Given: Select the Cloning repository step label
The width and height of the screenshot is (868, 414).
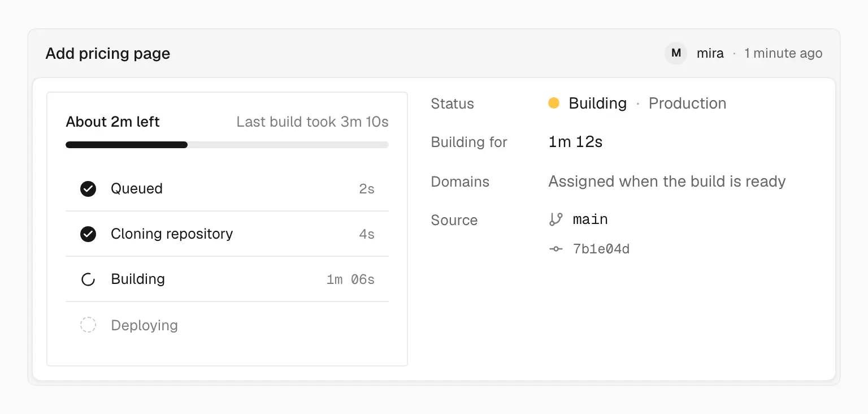Looking at the screenshot, I should [x=172, y=234].
